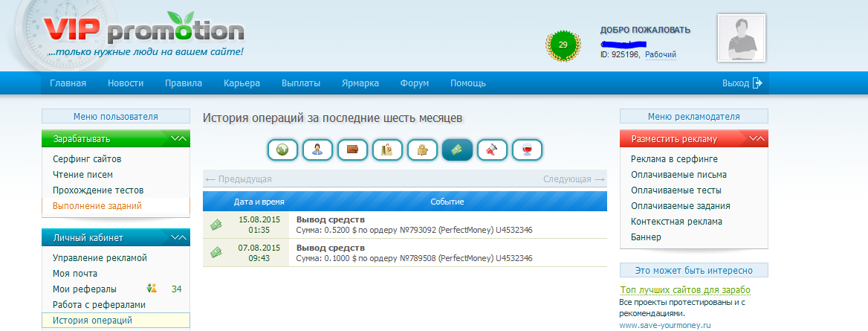Open Мои рефералы
The image size is (868, 331).
[85, 289]
